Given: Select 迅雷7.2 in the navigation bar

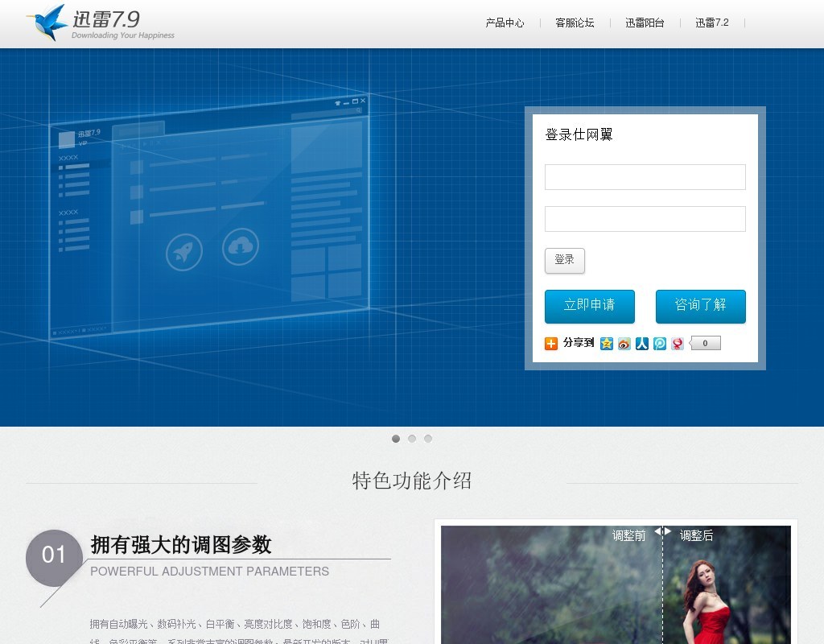Looking at the screenshot, I should coord(711,23).
